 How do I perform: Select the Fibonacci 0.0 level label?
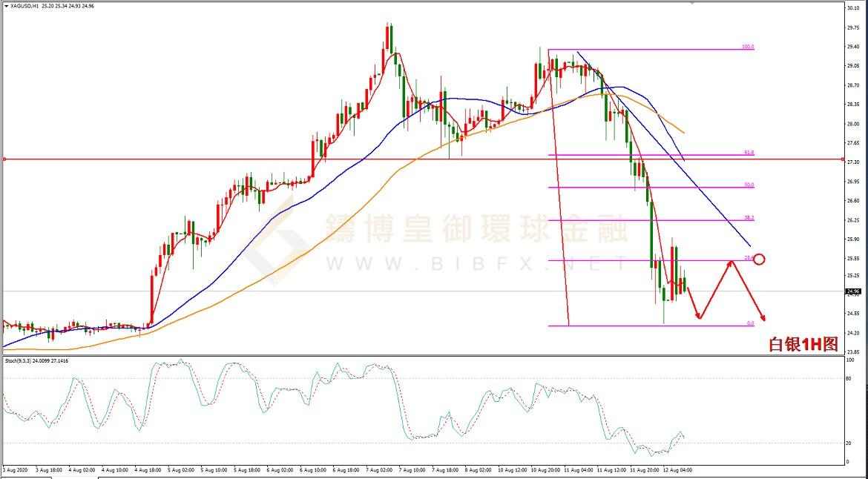pos(750,323)
